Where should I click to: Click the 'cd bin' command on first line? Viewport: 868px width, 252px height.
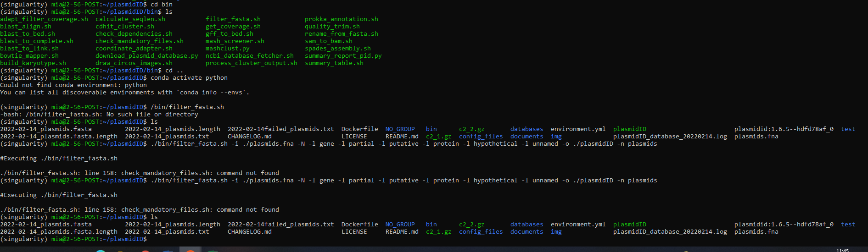click(x=162, y=5)
